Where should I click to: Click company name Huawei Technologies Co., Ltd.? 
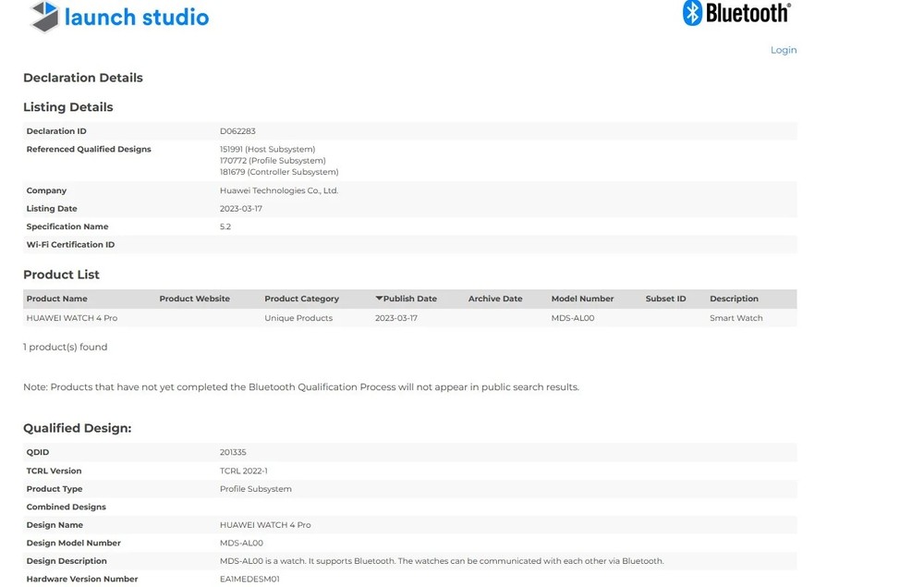[x=279, y=190]
